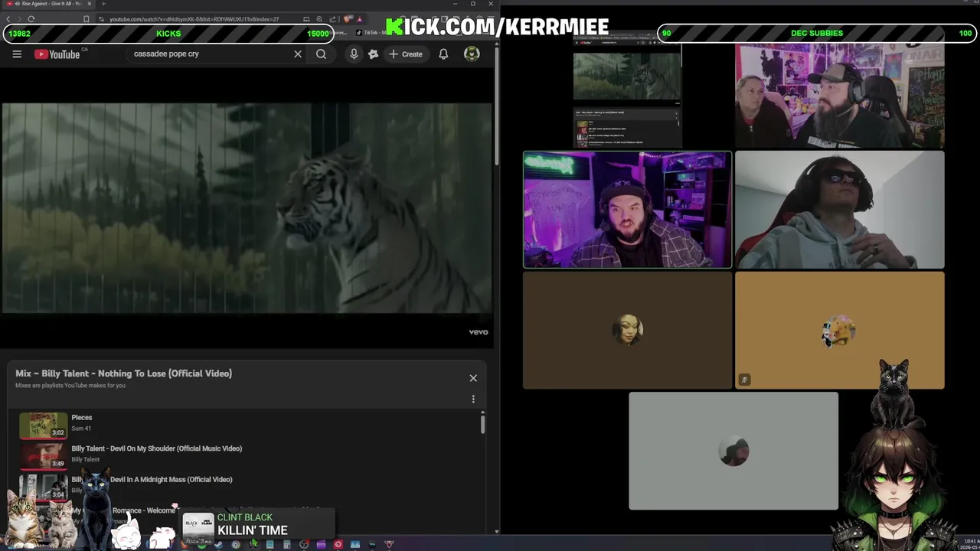Click the browser page vertical scrollbar down arrow
The width and height of the screenshot is (980, 551).
tap(497, 531)
